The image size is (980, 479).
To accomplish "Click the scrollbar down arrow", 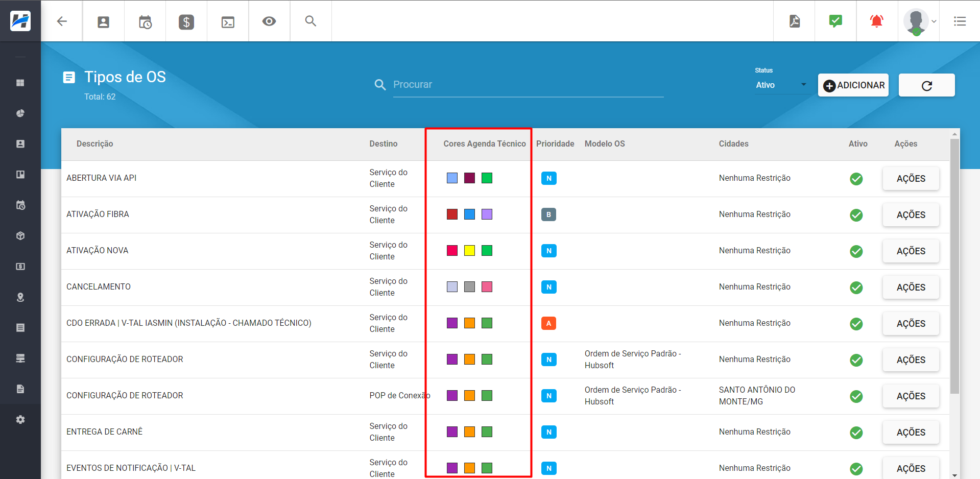I will click(x=954, y=475).
